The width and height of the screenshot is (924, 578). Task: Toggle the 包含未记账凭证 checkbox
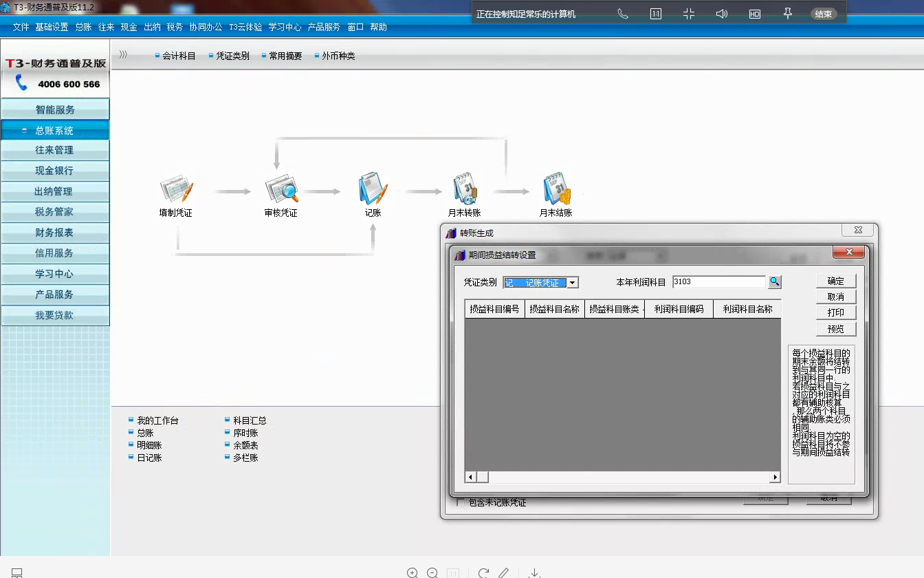tap(461, 502)
